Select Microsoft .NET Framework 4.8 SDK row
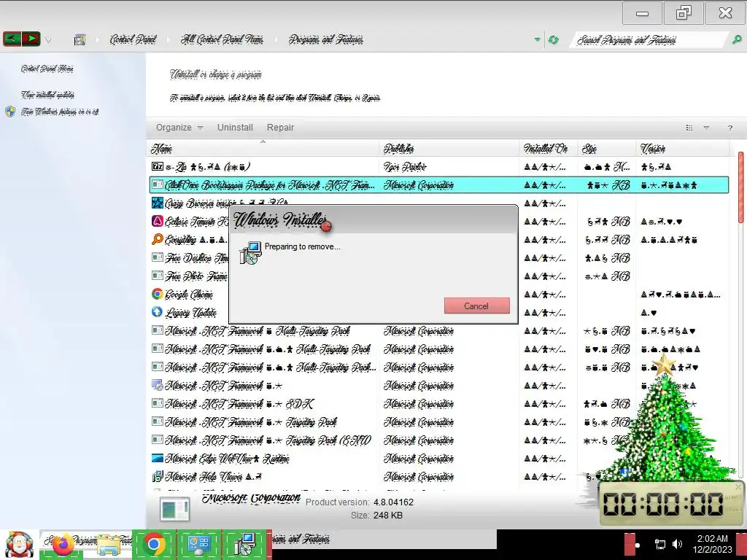Screen dimensions: 747x560 pyautogui.click(x=438, y=403)
